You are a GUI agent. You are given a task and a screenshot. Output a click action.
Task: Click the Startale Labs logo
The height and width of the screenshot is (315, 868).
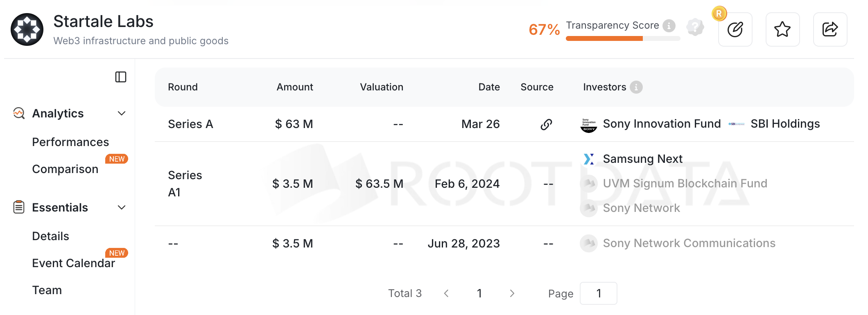point(27,29)
